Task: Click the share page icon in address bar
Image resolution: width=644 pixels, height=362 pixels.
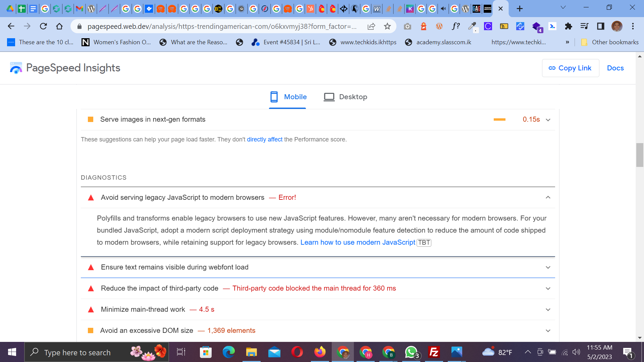Action: tap(371, 26)
